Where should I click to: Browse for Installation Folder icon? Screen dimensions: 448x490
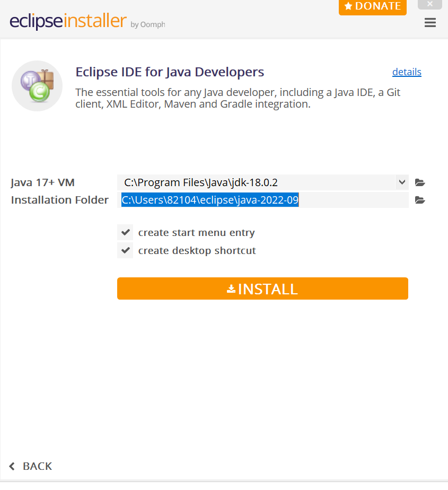click(x=420, y=200)
